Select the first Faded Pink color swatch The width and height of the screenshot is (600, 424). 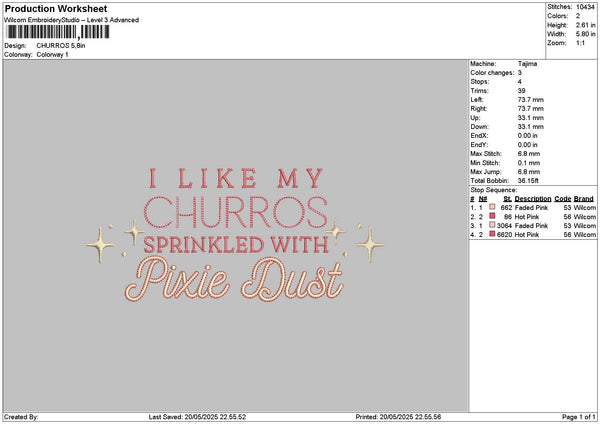(493, 207)
